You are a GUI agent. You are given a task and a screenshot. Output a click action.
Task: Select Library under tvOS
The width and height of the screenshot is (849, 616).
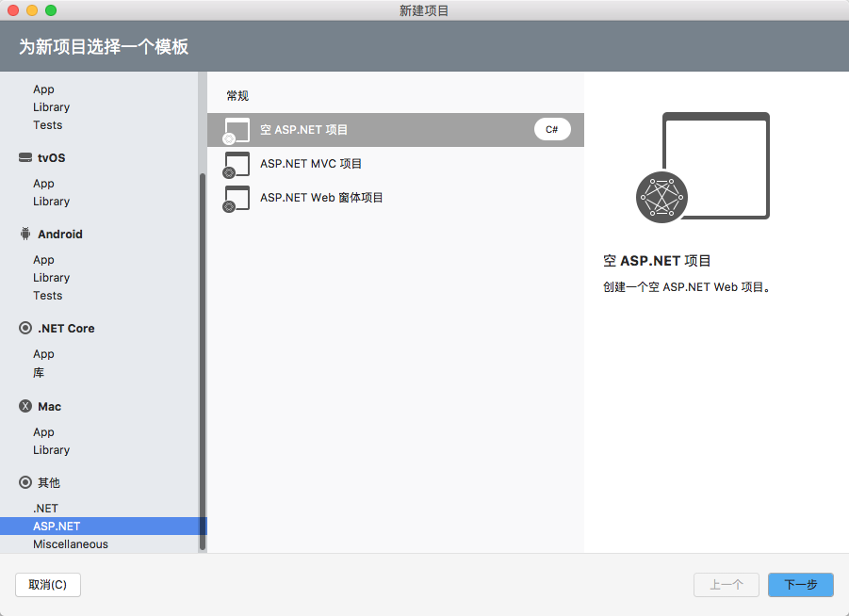[x=52, y=202]
